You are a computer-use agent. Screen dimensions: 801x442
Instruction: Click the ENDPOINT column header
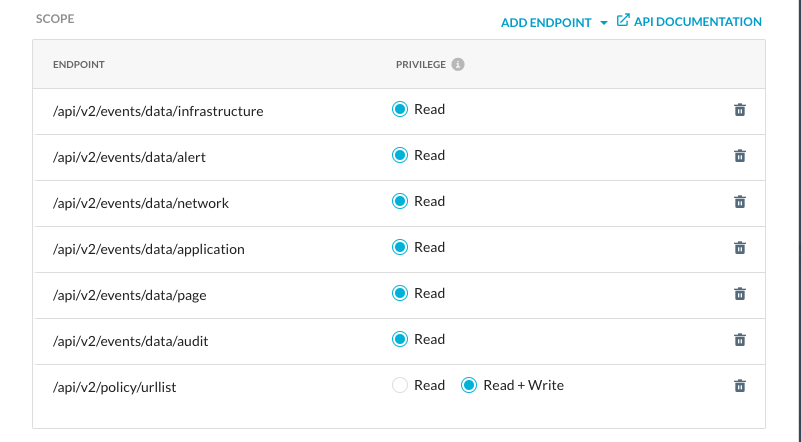[x=79, y=65]
